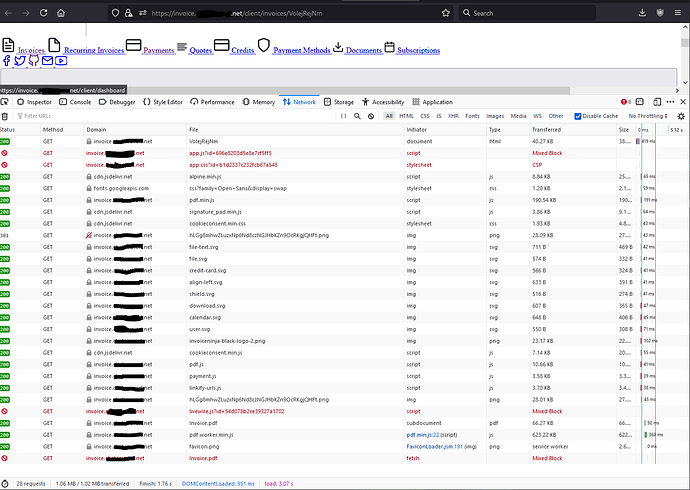Image resolution: width=690 pixels, height=490 pixels.
Task: Toggle the Disable Cache checkbox
Action: (578, 116)
